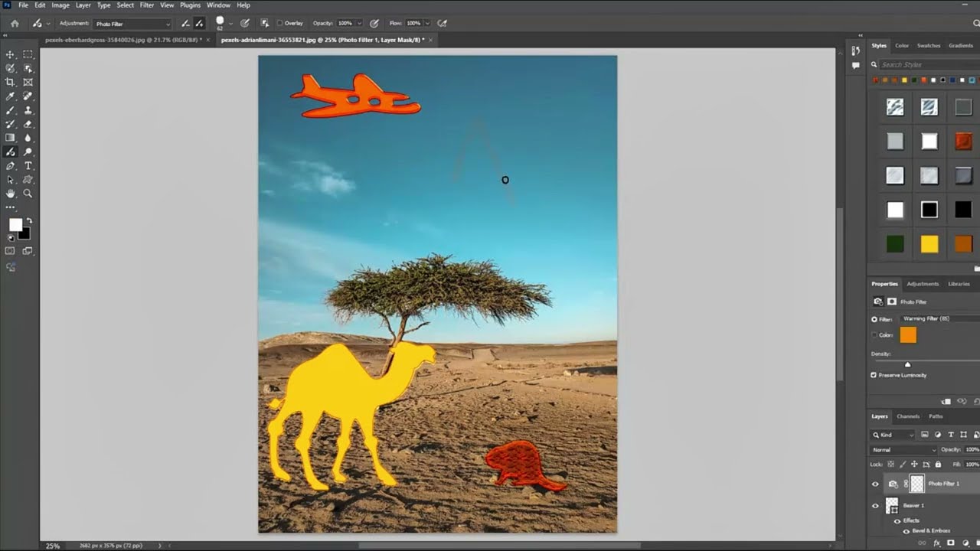Click the orange Photo Filter color swatch
Screen dimensions: 980x551
coord(908,335)
